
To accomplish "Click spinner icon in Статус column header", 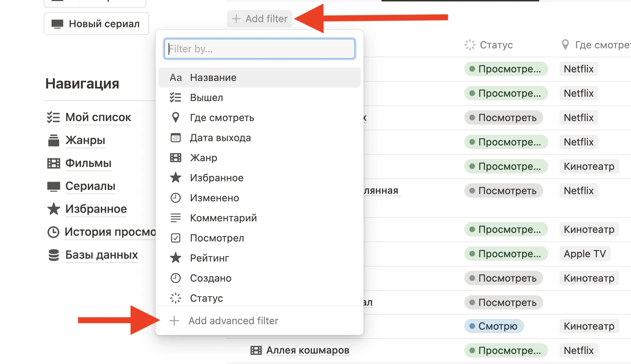I will [470, 45].
